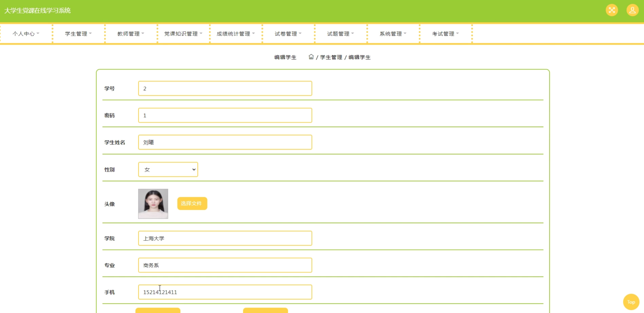Expand the 成绩统计管理 menu
The height and width of the screenshot is (313, 644).
(x=236, y=34)
